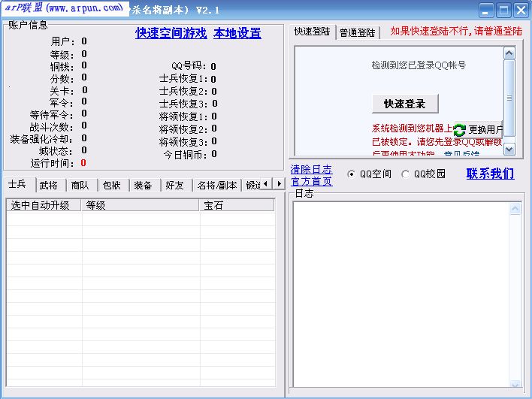The height and width of the screenshot is (399, 532).
Task: Click the 检测到您已登录QQ帐号 text
Action: point(419,65)
